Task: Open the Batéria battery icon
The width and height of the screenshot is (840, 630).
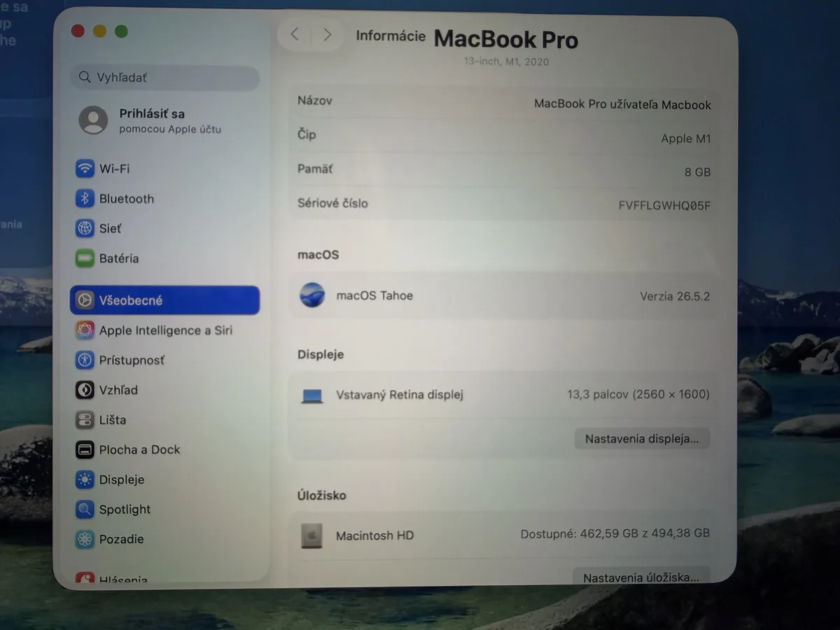Action: 85,258
